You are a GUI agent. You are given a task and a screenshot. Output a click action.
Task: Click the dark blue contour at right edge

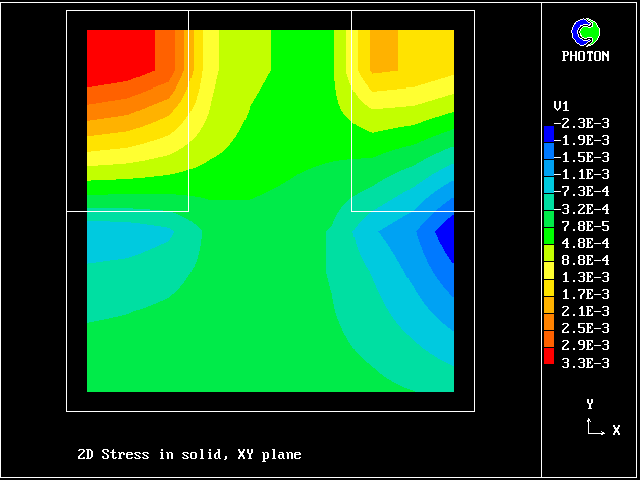click(x=446, y=240)
